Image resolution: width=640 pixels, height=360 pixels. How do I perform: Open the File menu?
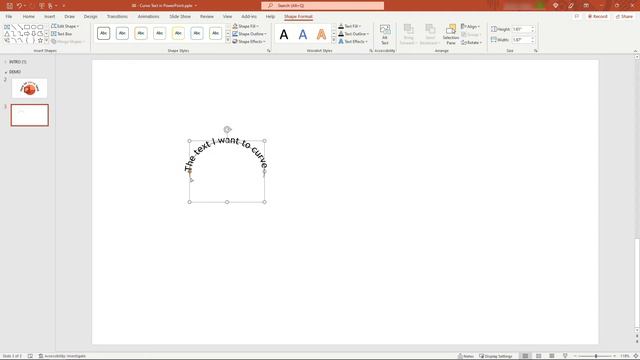tap(9, 16)
